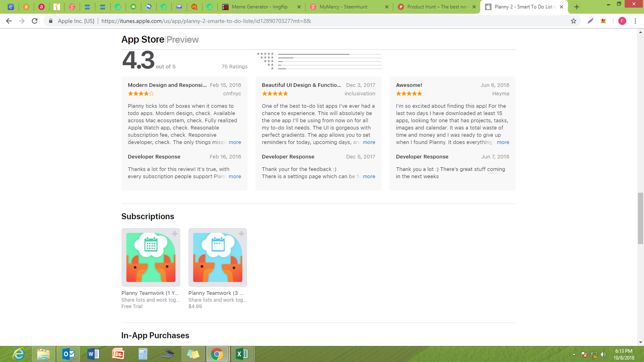Click the purple feather extension icon
Image resolution: width=644 pixels, height=362 pixels.
pyautogui.click(x=590, y=21)
